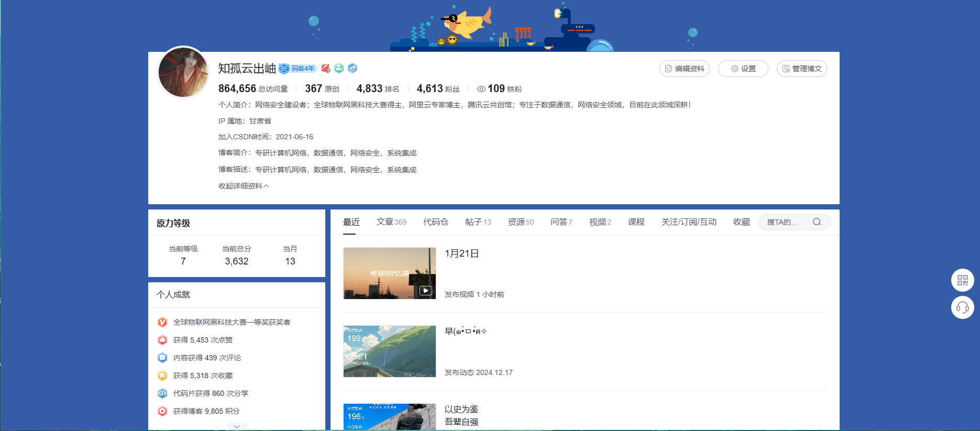
Task: Open the 问答 7 tab
Action: (x=561, y=222)
